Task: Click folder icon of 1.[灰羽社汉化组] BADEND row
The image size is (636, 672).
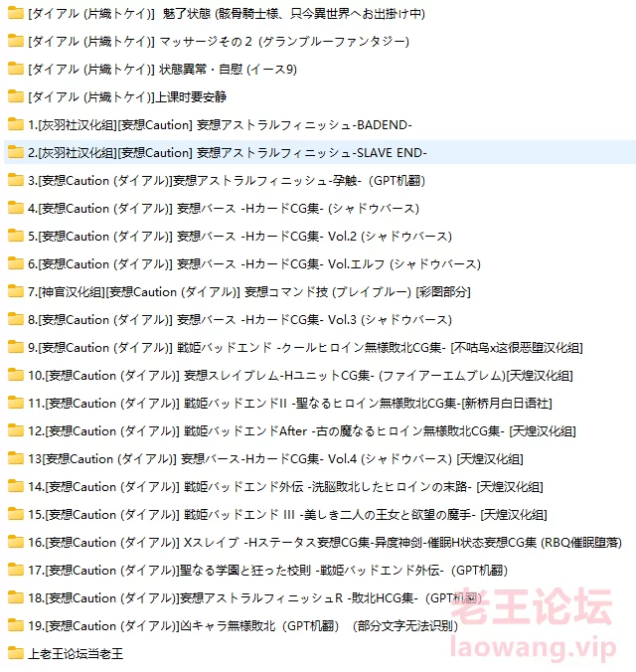Action: (x=16, y=124)
